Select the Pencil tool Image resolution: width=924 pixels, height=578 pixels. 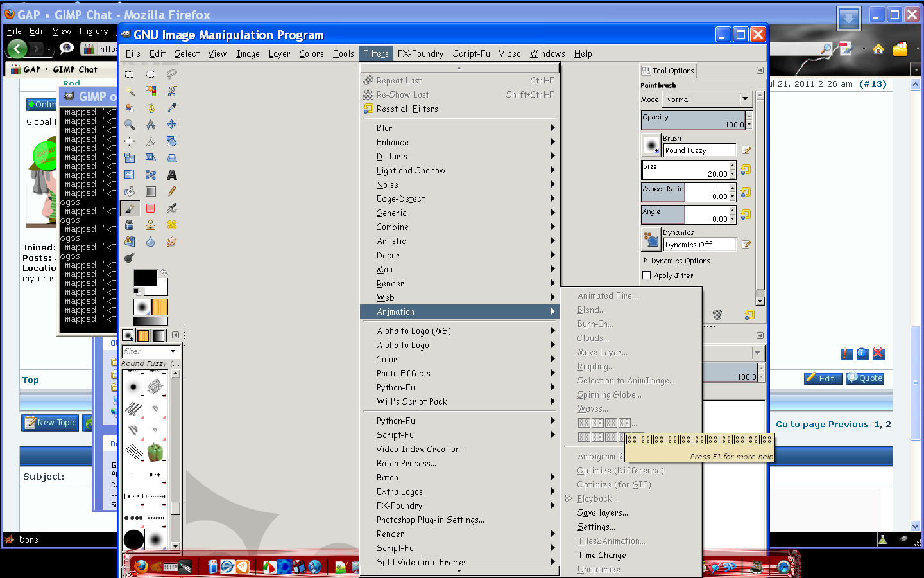[x=172, y=191]
